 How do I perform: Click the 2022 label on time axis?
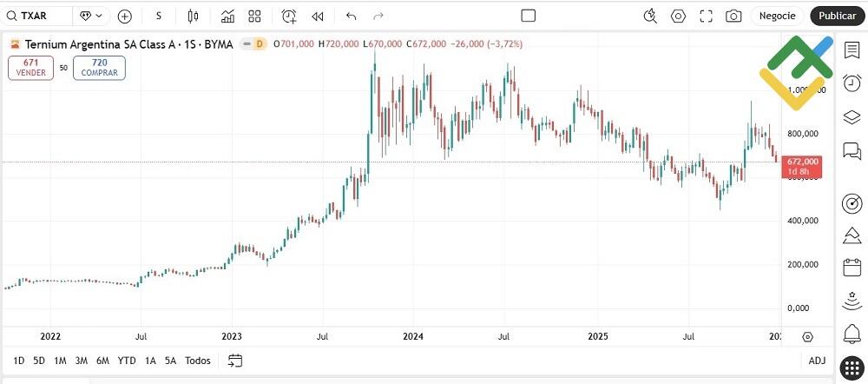(50, 337)
